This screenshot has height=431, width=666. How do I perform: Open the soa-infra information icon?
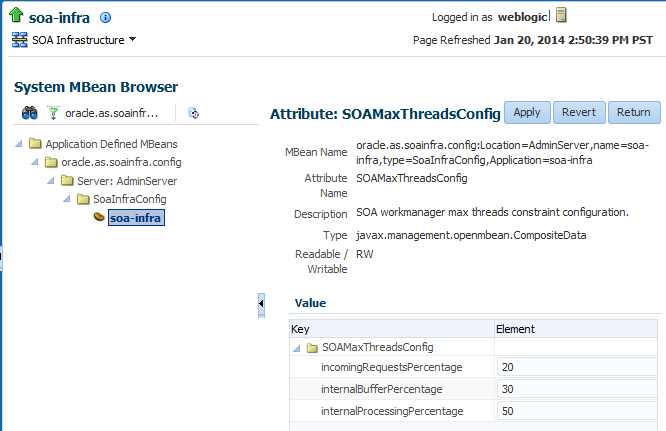click(x=105, y=17)
